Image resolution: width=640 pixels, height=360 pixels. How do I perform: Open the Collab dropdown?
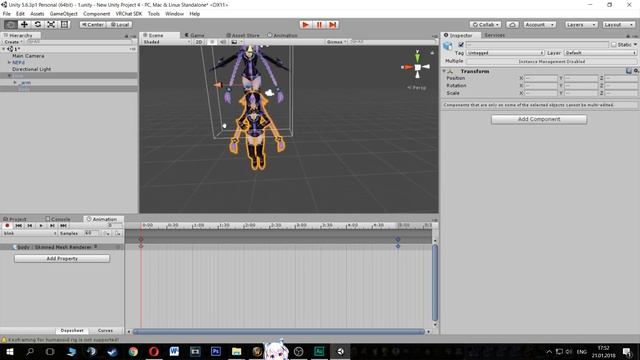(x=486, y=24)
